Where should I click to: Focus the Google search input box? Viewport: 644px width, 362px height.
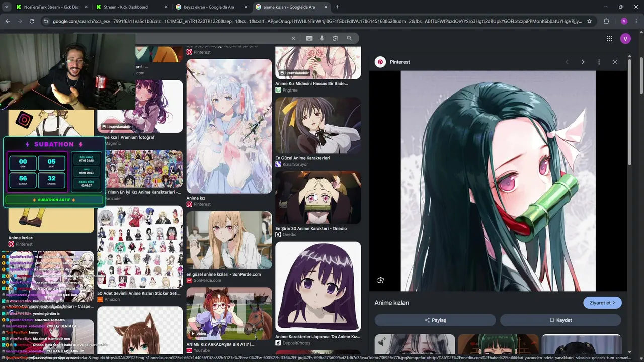[211, 38]
